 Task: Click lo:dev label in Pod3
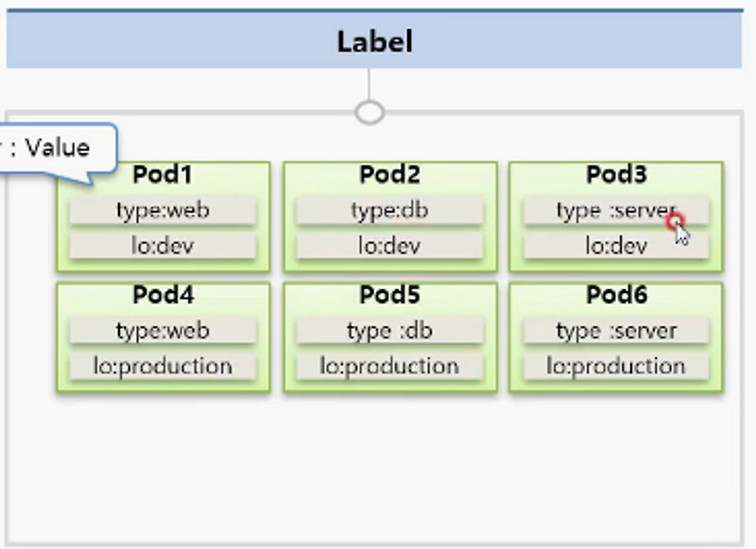pyautogui.click(x=616, y=247)
